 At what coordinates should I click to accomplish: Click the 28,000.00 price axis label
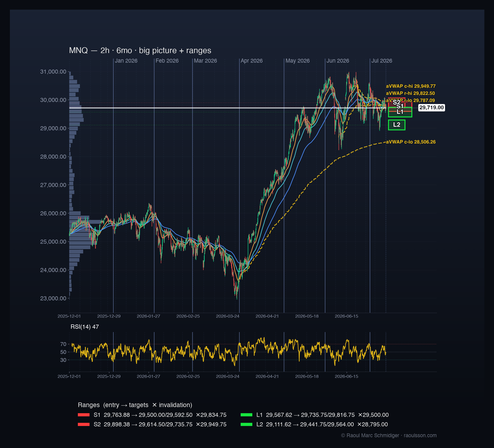click(x=53, y=157)
